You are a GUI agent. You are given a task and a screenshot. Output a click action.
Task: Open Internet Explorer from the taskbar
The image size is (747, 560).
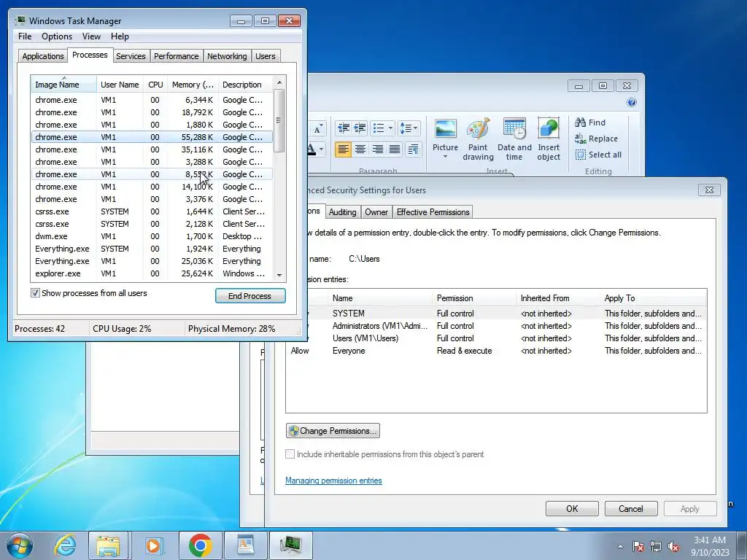(x=65, y=545)
